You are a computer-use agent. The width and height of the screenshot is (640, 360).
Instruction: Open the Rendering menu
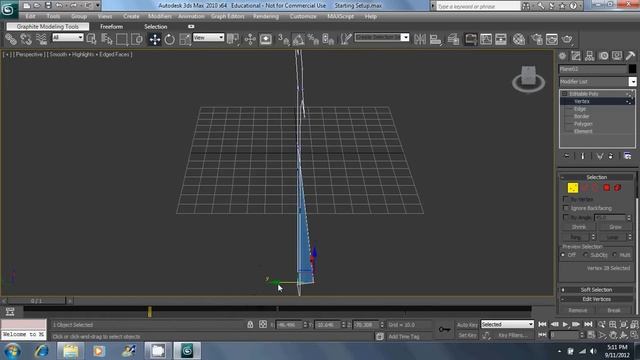pos(266,16)
